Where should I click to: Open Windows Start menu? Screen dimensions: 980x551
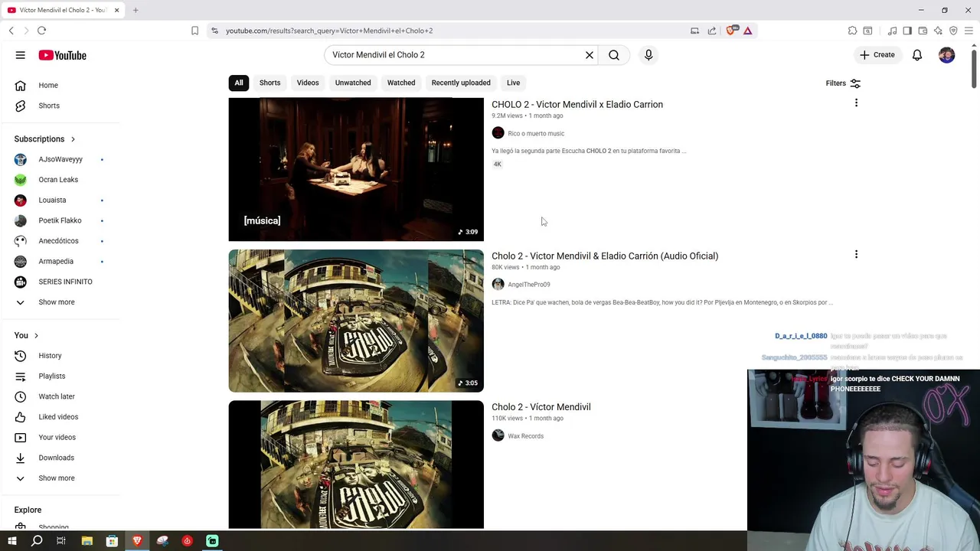[11, 541]
